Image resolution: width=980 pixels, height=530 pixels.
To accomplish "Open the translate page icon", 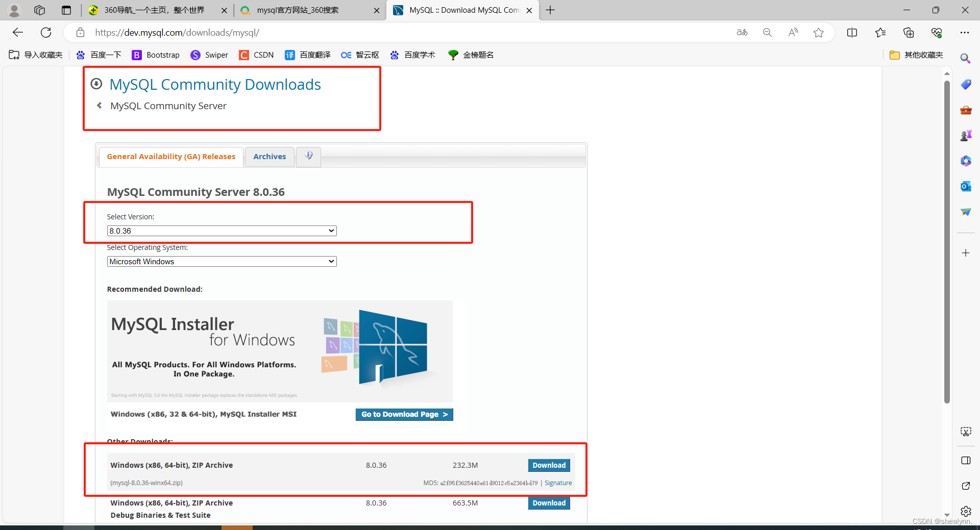I will (742, 33).
